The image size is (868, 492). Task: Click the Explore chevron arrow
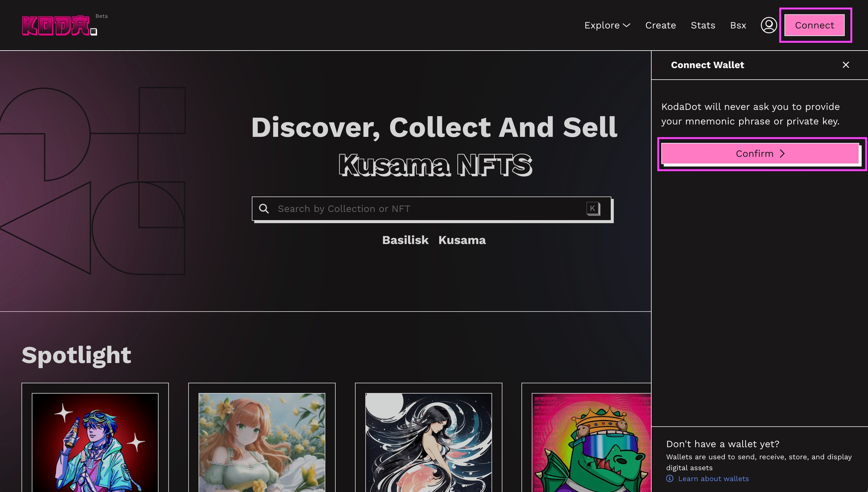point(627,25)
